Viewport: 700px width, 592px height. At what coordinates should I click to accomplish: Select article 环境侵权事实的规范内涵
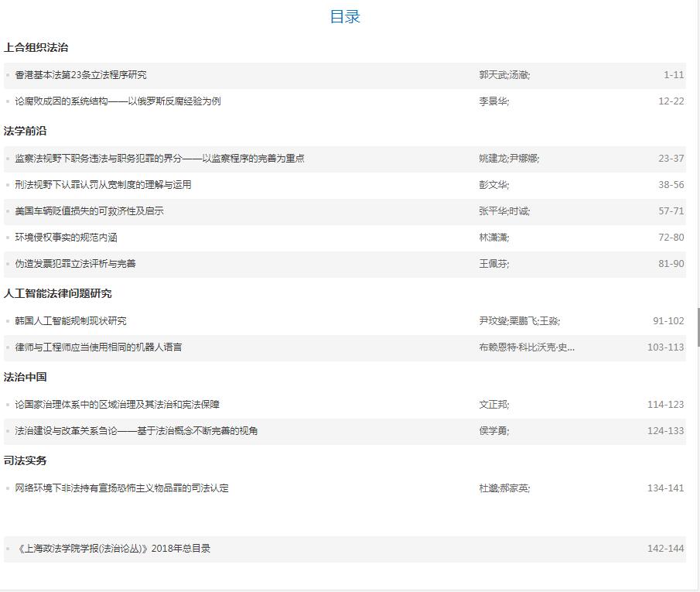coord(66,238)
